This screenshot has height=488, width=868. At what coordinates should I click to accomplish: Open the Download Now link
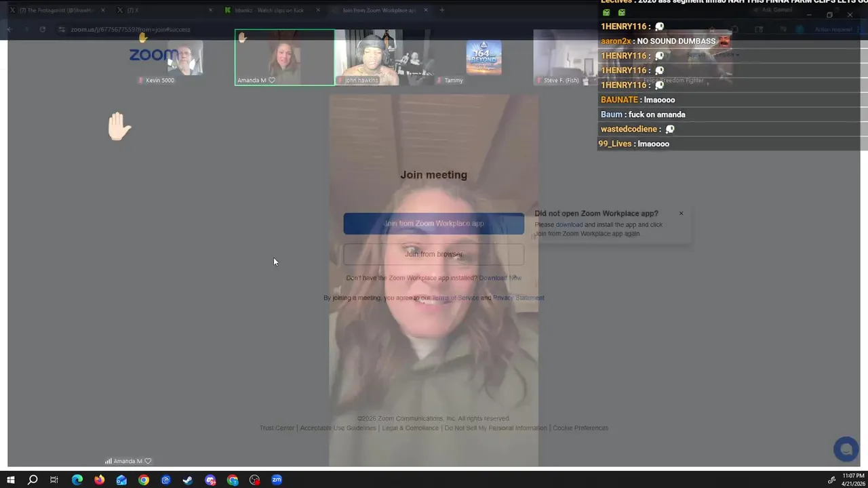pos(500,278)
